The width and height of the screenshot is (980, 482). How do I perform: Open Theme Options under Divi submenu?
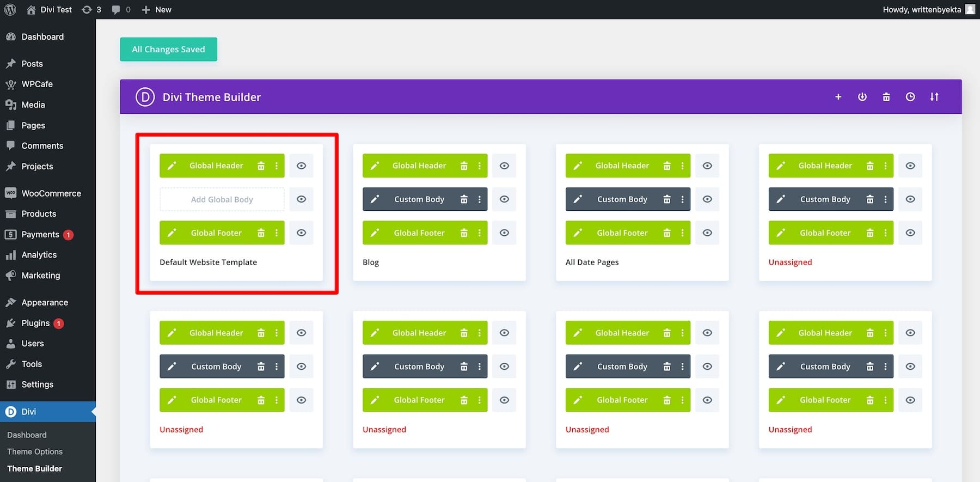pyautogui.click(x=35, y=452)
